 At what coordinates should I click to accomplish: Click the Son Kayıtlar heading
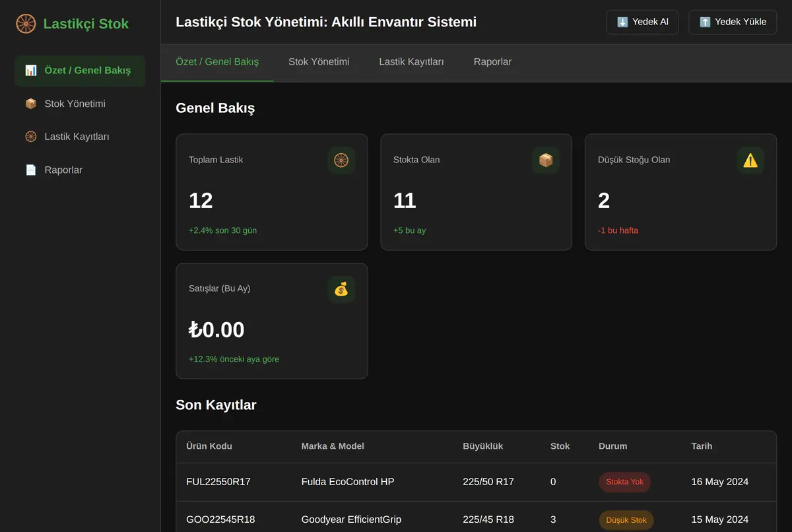[x=216, y=405]
